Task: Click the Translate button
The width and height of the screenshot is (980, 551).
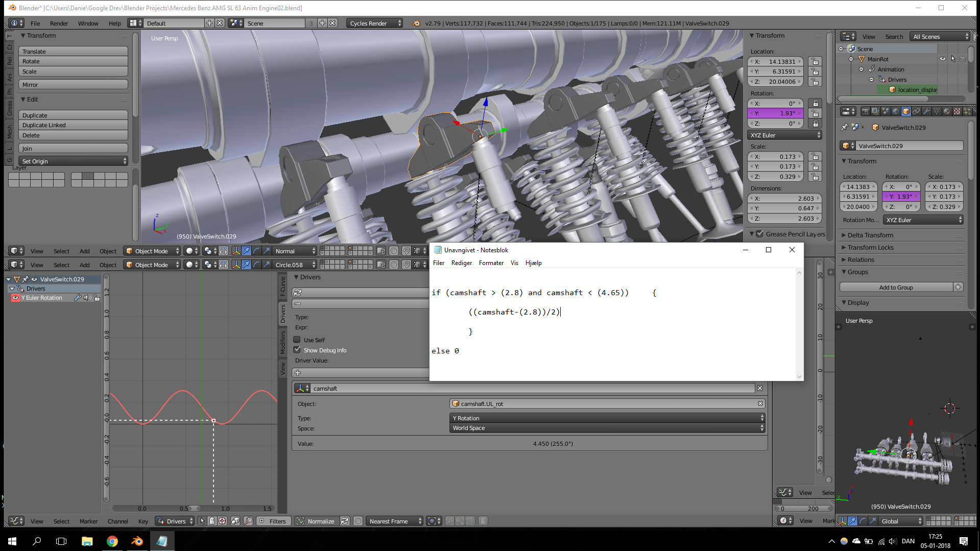Action: point(73,51)
